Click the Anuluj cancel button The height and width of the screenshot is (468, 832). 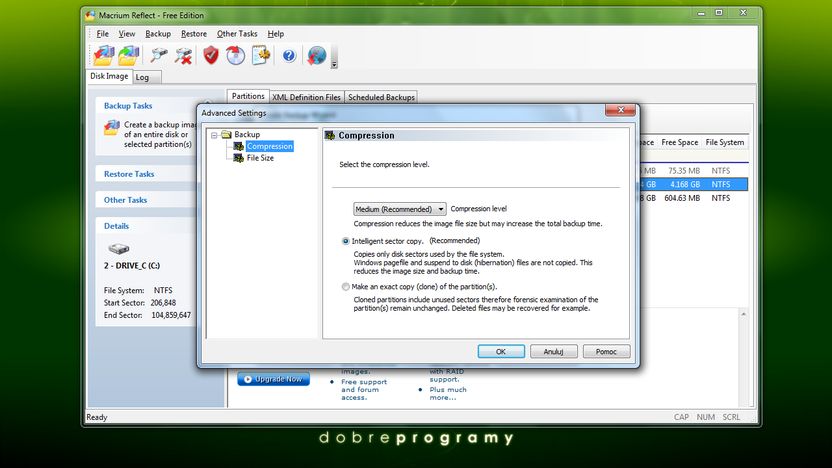(x=553, y=352)
